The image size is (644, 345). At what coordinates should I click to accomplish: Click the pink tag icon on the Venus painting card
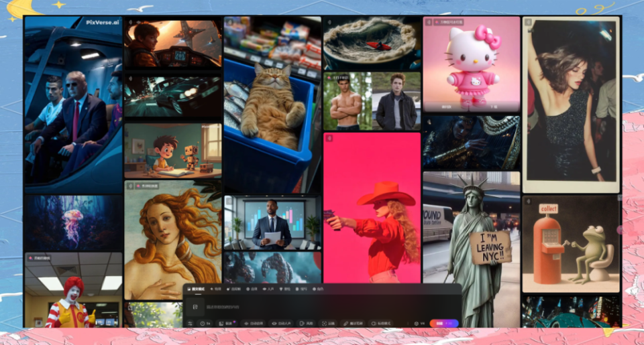138,186
